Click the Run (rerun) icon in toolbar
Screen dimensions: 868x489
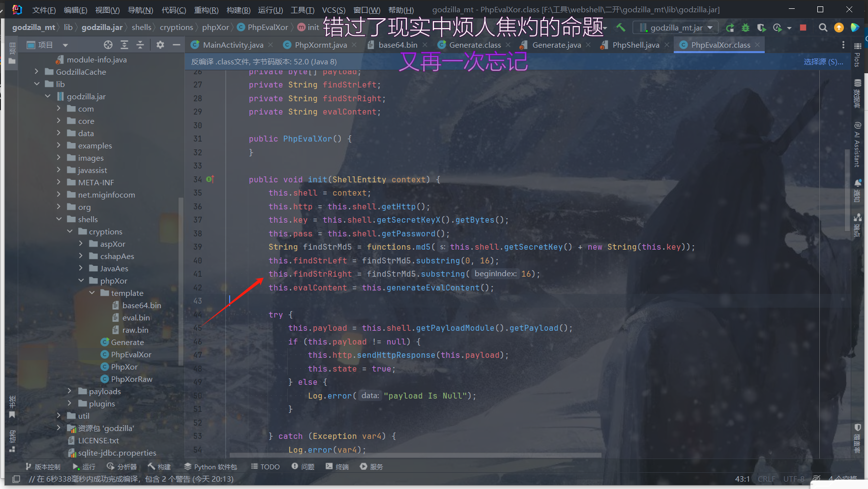[x=730, y=28]
